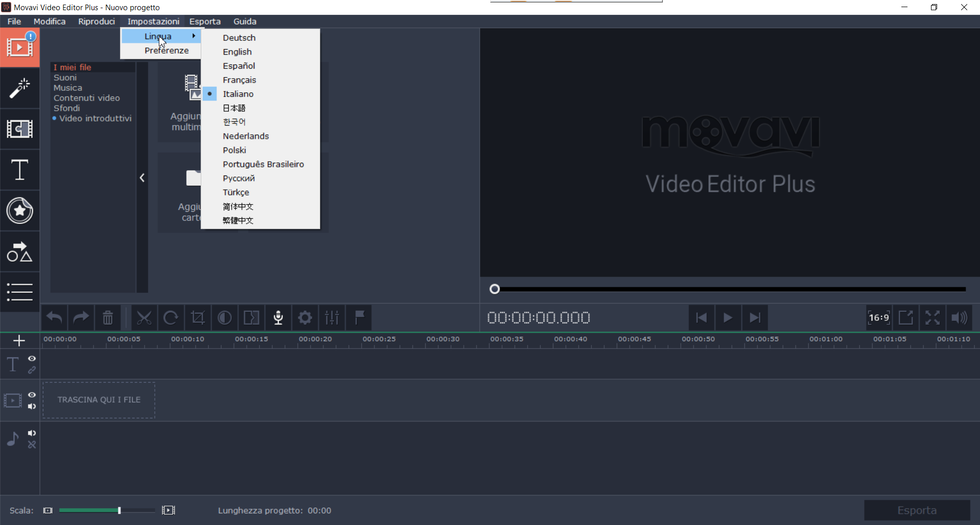Click the preview seek bar handle

pyautogui.click(x=494, y=289)
